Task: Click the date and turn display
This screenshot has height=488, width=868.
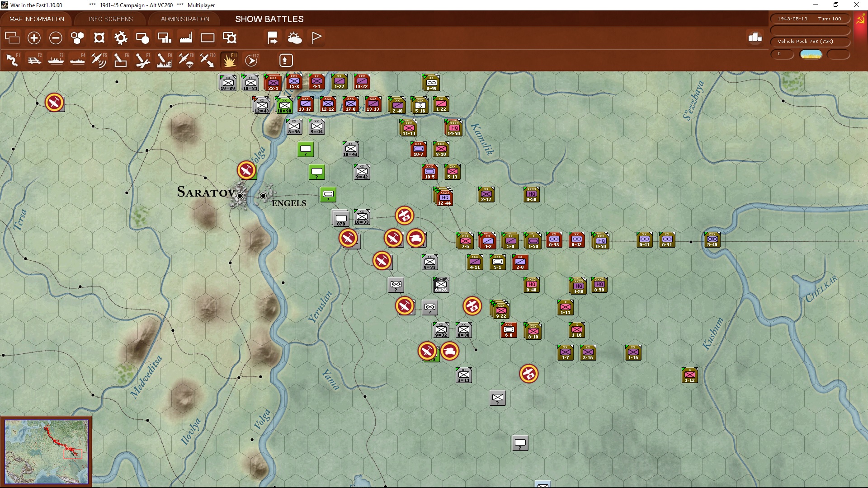Action: (810, 19)
